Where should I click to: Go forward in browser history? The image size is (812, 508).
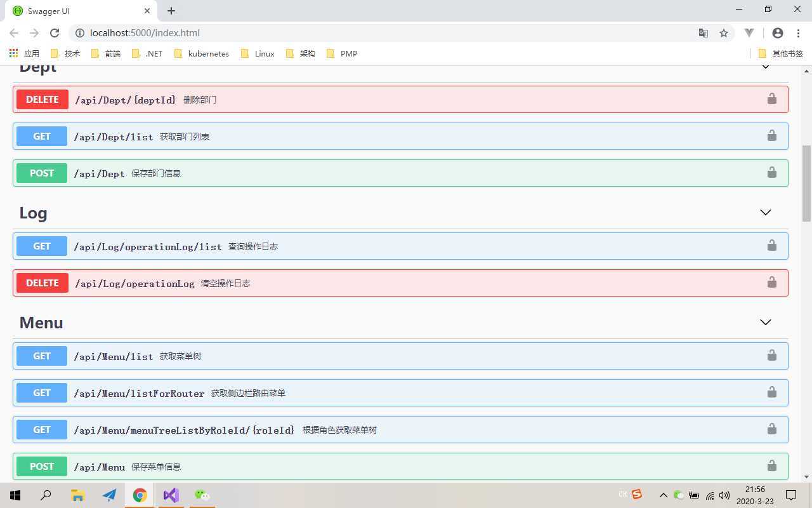[34, 33]
